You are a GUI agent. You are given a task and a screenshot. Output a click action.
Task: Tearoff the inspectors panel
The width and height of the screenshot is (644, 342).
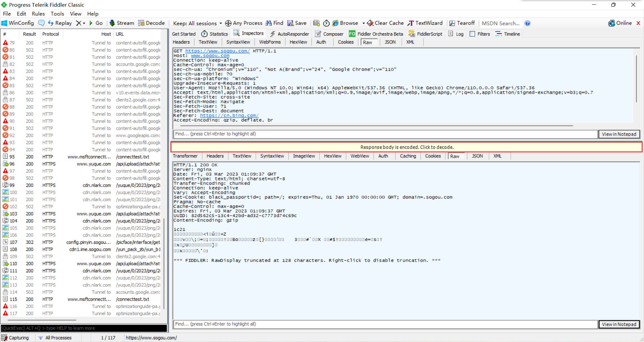pyautogui.click(x=462, y=23)
